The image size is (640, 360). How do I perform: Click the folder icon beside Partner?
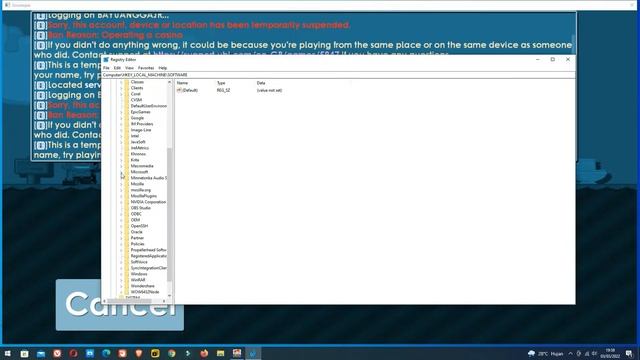click(x=127, y=238)
